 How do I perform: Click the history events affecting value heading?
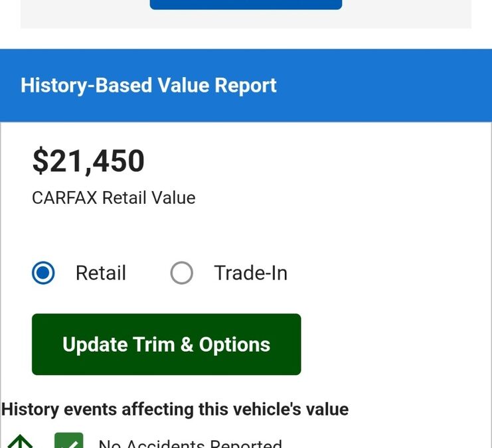coord(175,409)
